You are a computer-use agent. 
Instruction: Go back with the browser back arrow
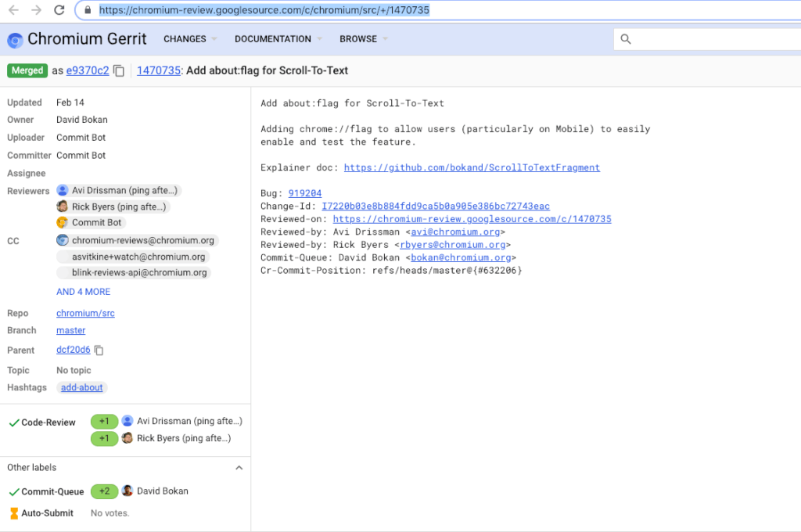pyautogui.click(x=13, y=9)
